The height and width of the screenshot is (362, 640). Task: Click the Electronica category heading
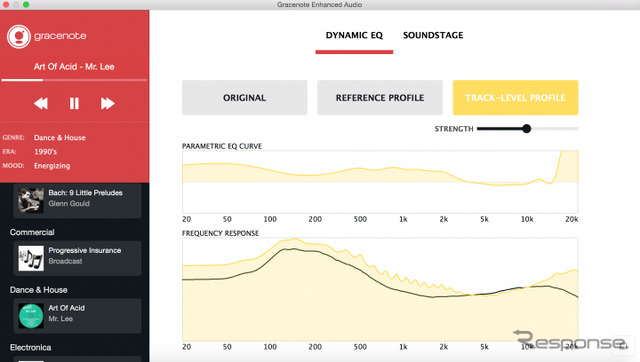30,347
